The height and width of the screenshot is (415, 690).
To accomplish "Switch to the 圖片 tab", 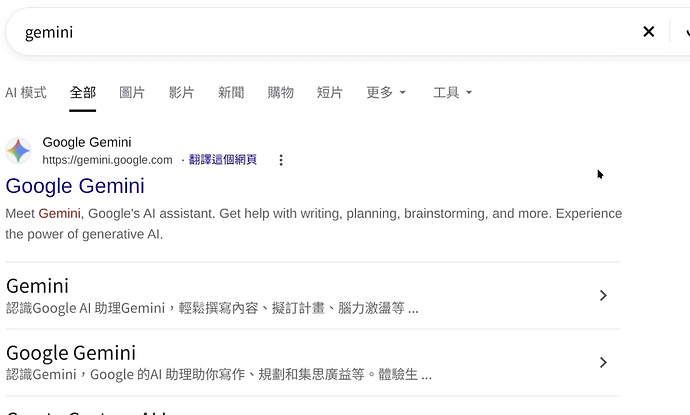I will pyautogui.click(x=132, y=92).
